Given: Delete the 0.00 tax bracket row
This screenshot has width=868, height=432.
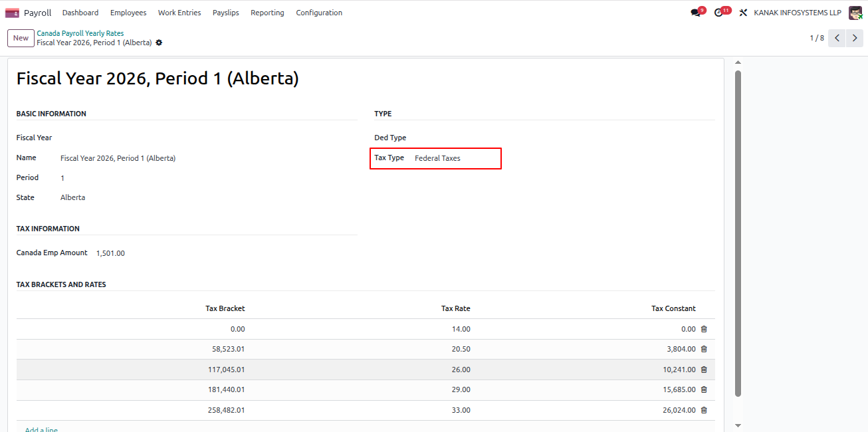Looking at the screenshot, I should click(704, 329).
